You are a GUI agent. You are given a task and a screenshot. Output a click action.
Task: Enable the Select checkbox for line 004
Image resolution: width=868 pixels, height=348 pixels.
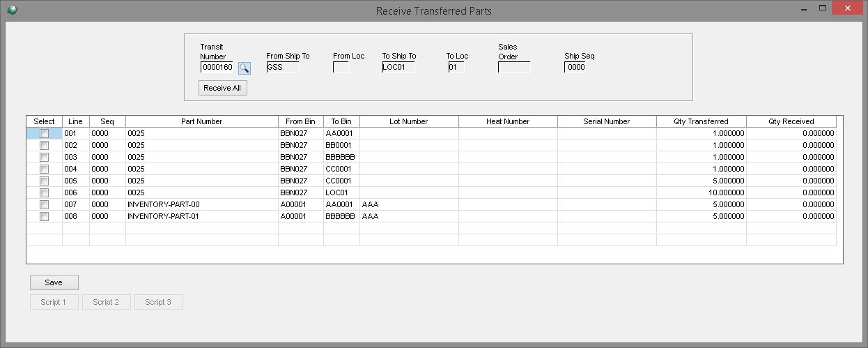coord(44,169)
